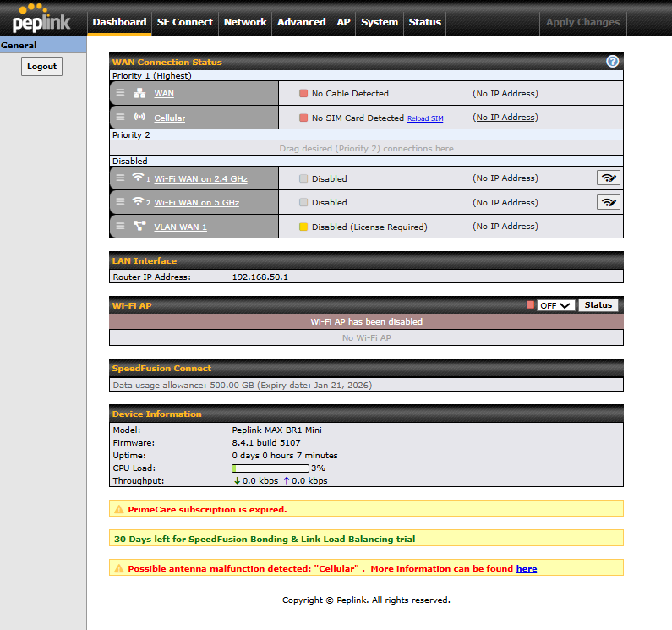Click upload throughput arrow
The image size is (672, 630).
(x=287, y=481)
